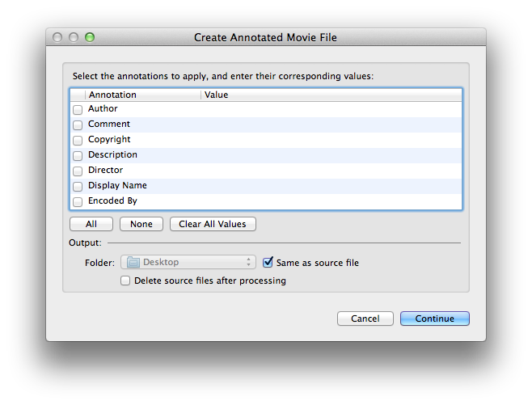Enable the Description annotation checkbox
532x405 pixels.
(x=78, y=156)
